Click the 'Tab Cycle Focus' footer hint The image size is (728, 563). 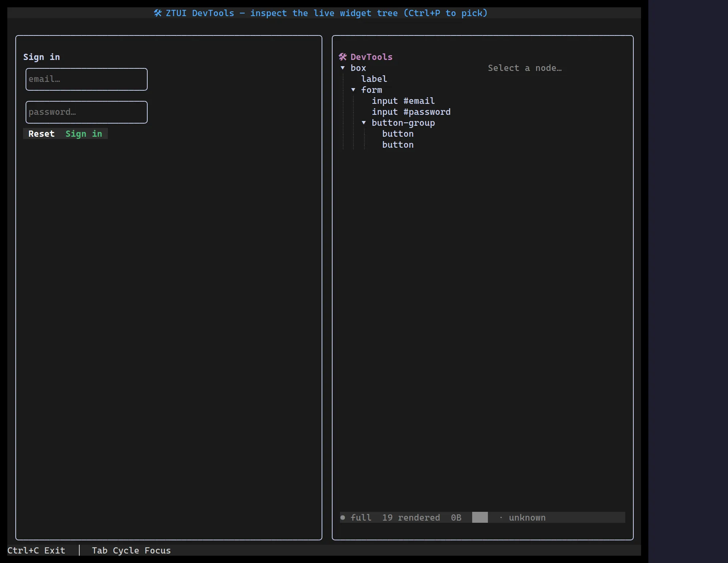[131, 551]
